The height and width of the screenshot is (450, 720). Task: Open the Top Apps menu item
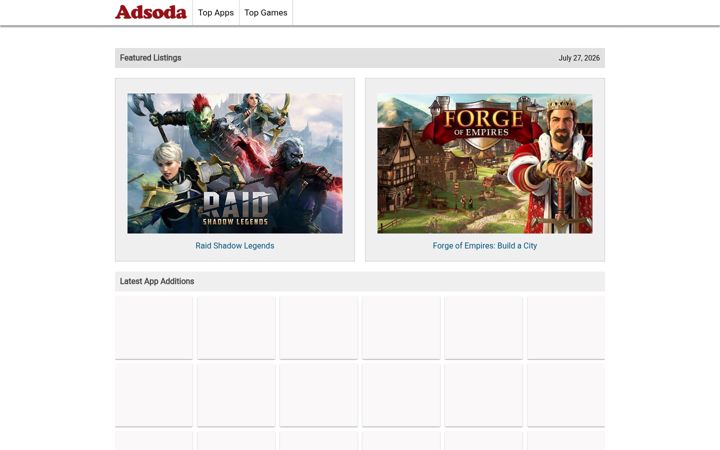(x=216, y=13)
